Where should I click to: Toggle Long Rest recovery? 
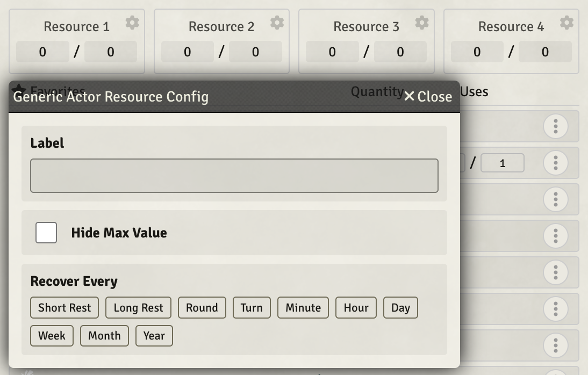138,307
